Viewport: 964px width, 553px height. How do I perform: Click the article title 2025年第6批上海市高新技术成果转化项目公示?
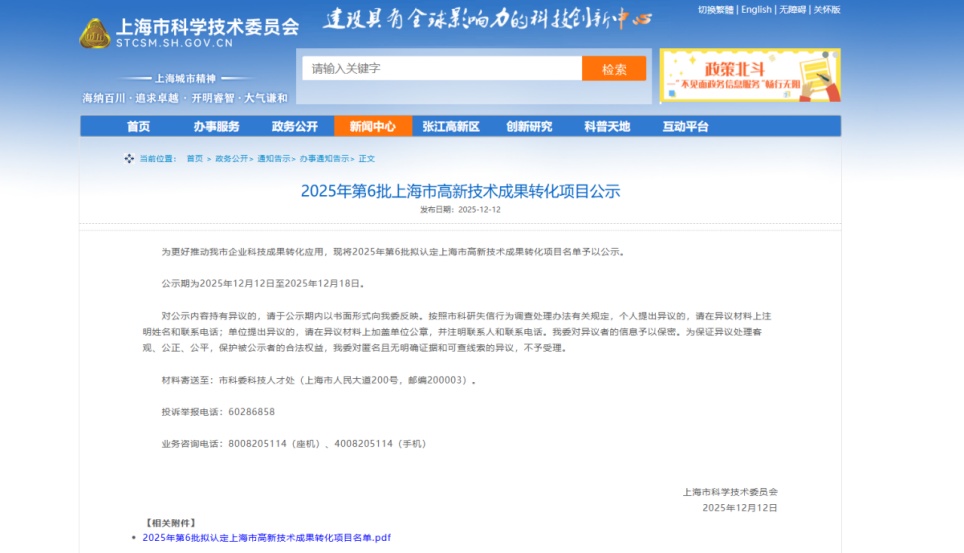(x=460, y=191)
